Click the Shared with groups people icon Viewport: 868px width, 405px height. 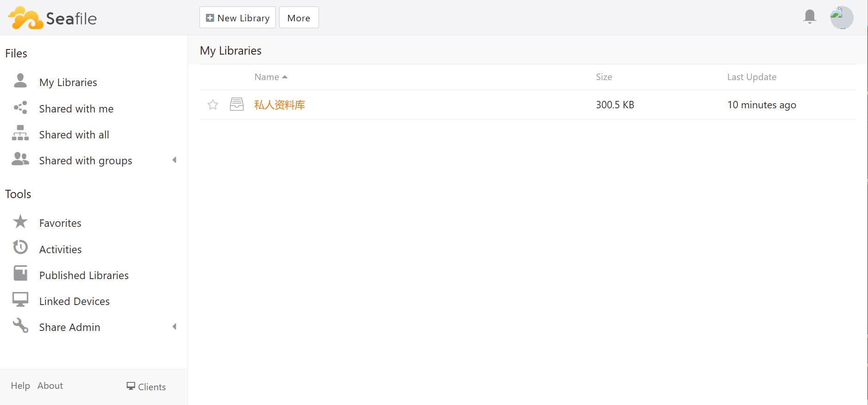pyautogui.click(x=20, y=159)
